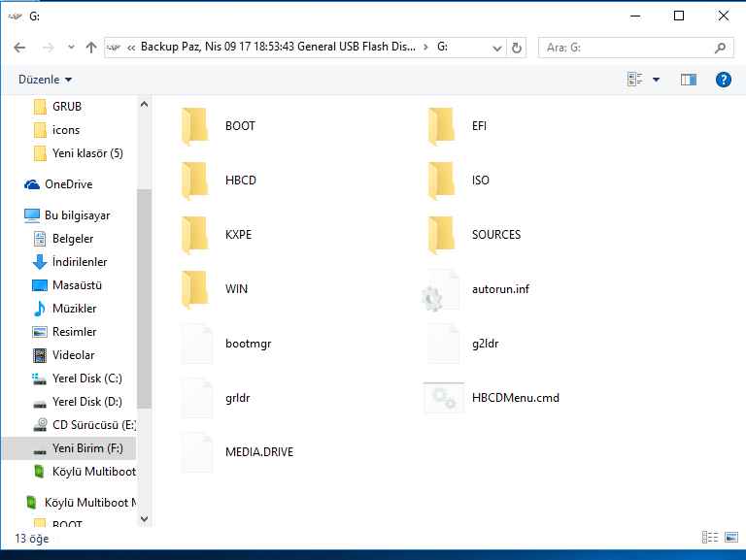Image resolution: width=746 pixels, height=560 pixels.
Task: Toggle the preview pane icon
Action: [x=689, y=80]
